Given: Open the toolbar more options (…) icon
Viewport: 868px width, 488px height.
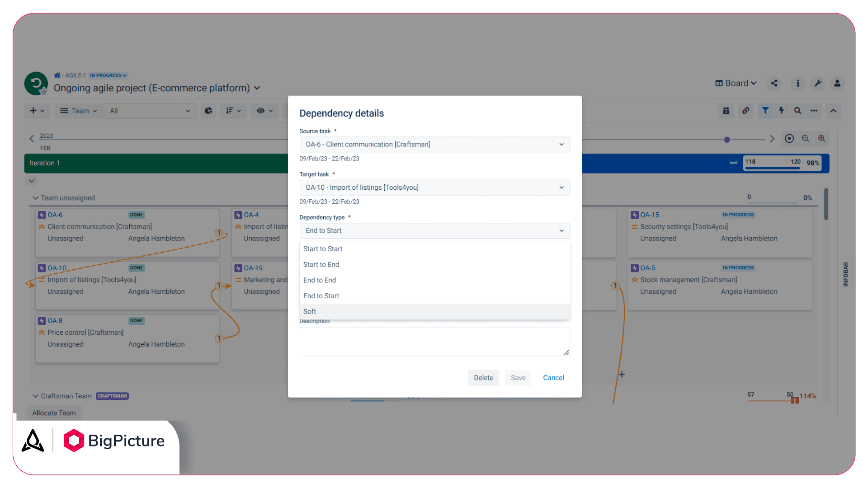Looking at the screenshot, I should [x=814, y=111].
